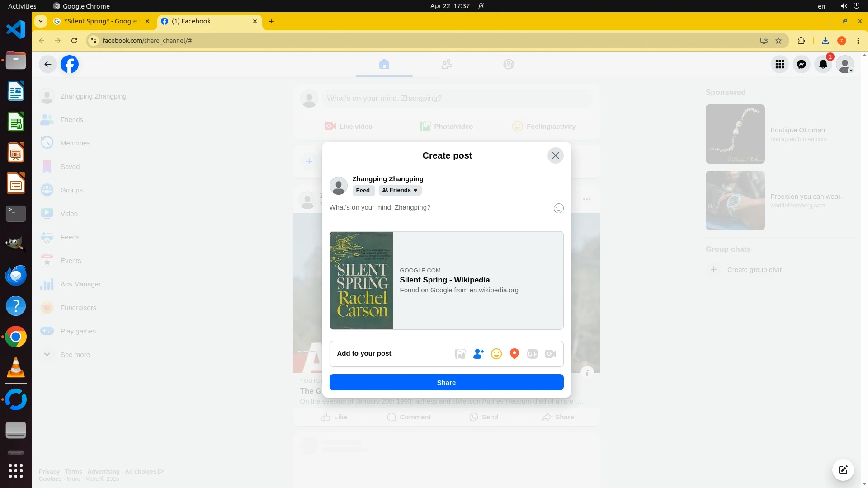The image size is (868, 488).
Task: Add a GIF to the post
Action: pyautogui.click(x=533, y=354)
